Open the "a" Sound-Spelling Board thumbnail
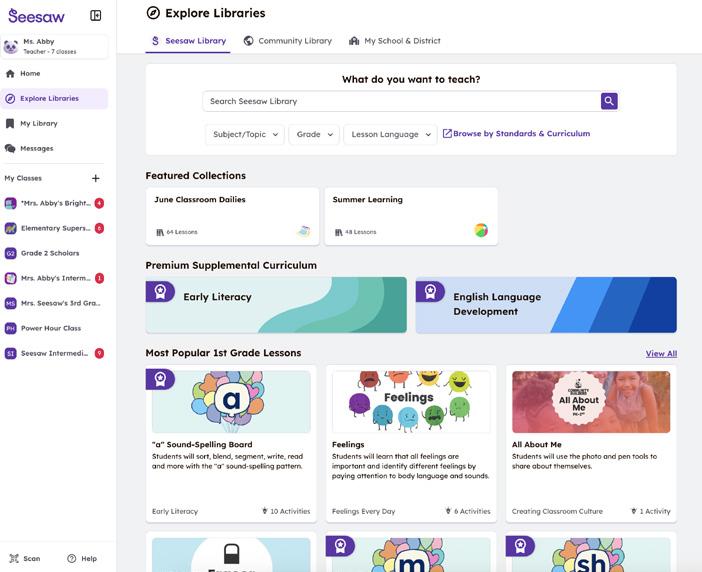Image resolution: width=702 pixels, height=572 pixels. point(231,402)
